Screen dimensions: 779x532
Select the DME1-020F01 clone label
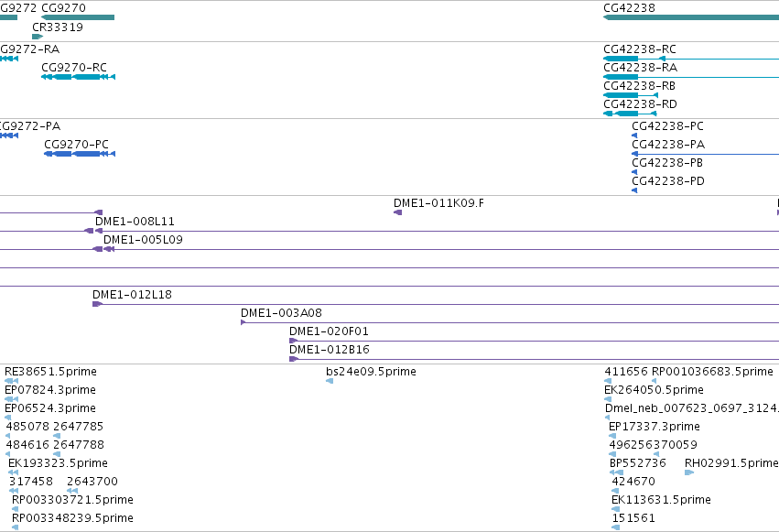pos(329,331)
